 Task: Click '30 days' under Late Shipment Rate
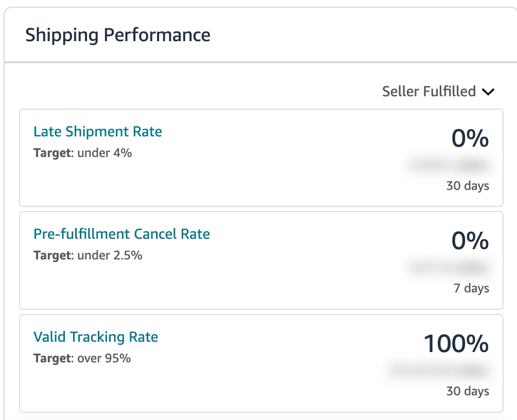(x=468, y=186)
